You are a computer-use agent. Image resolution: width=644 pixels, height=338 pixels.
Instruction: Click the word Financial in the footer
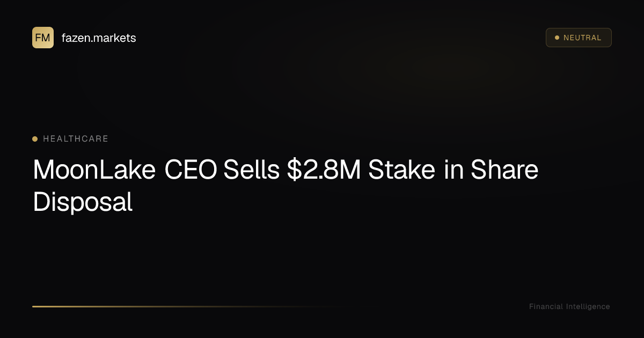546,306
